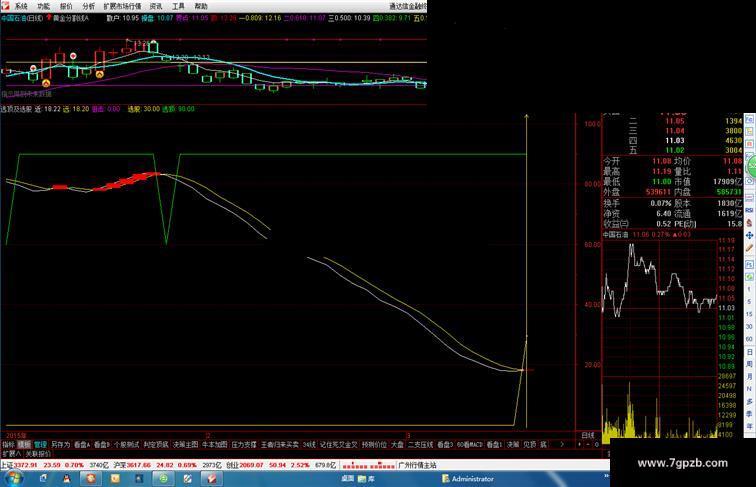This screenshot has height=487, width=756.
Task: Expand the 扩展∧ panel
Action: click(12, 454)
